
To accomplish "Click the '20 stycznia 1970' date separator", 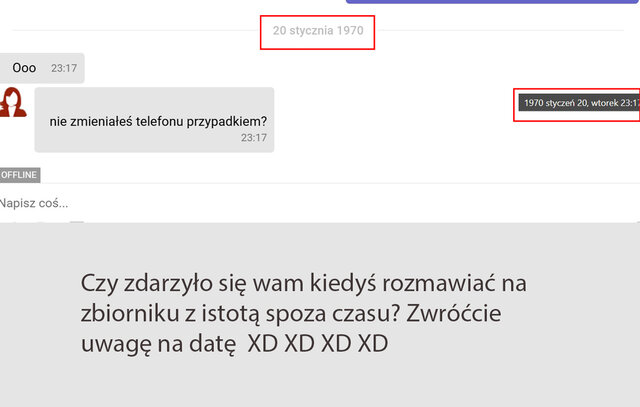I will (318, 31).
